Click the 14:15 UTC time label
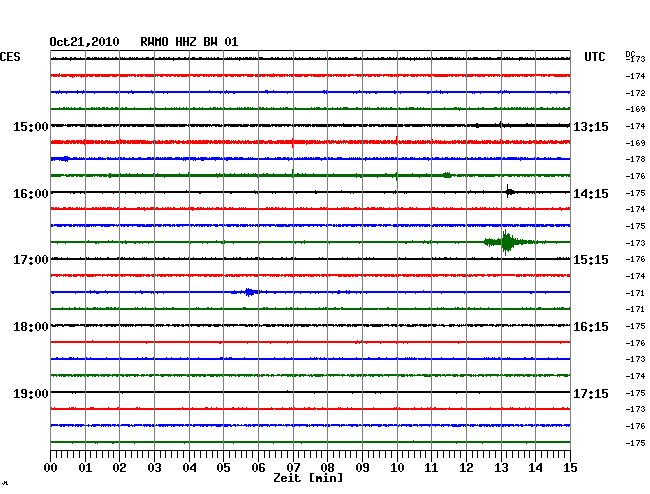650x494 pixels. (591, 194)
